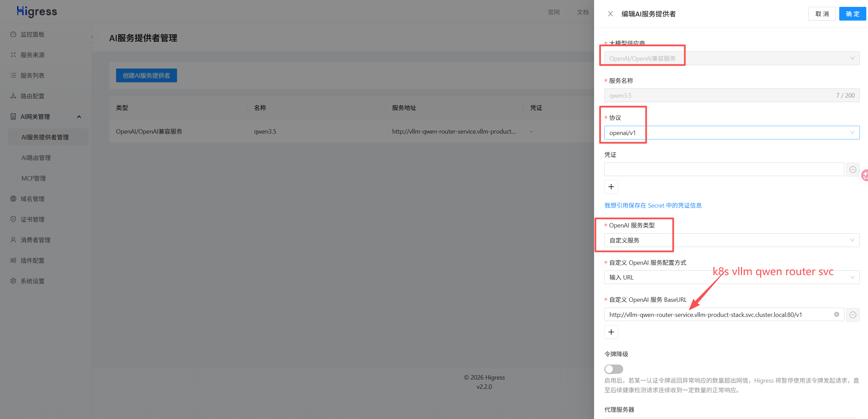Click the Higgress logo

pyautogui.click(x=37, y=12)
